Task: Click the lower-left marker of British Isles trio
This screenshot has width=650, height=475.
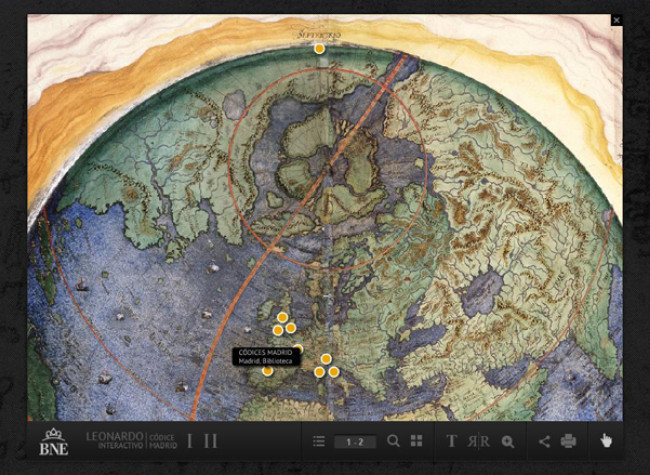Action: tap(278, 330)
